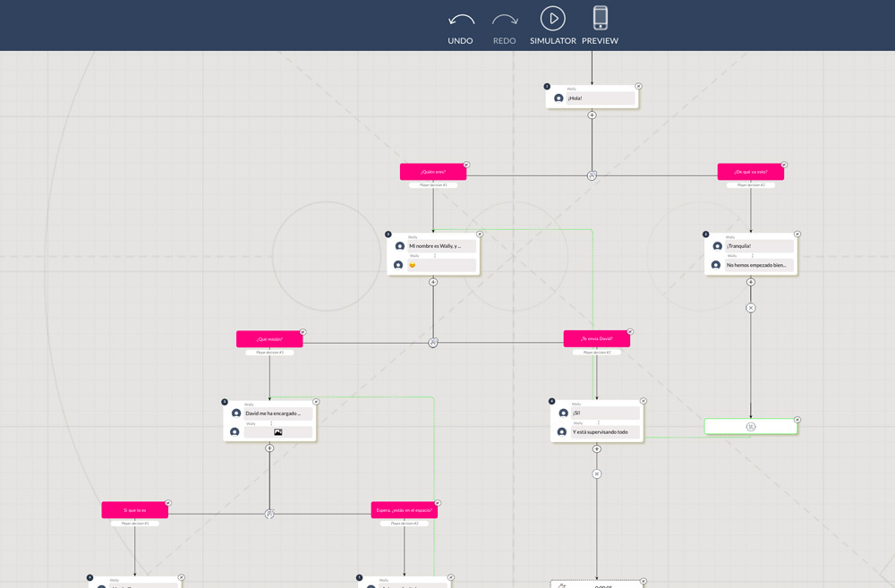Click the X connector below the '¡Sí!' node
The height and width of the screenshot is (588, 895).
[x=596, y=473]
